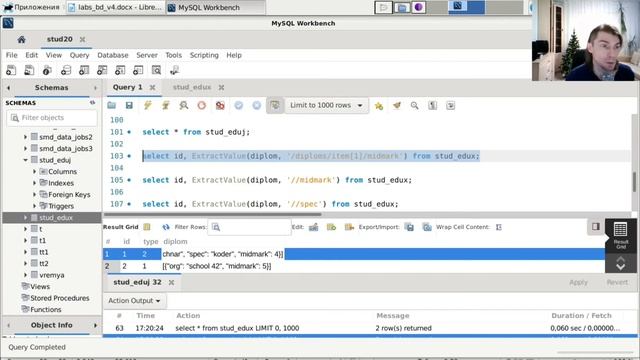640x360 pixels.
Task: Select the Query 1 tab
Action: [127, 87]
